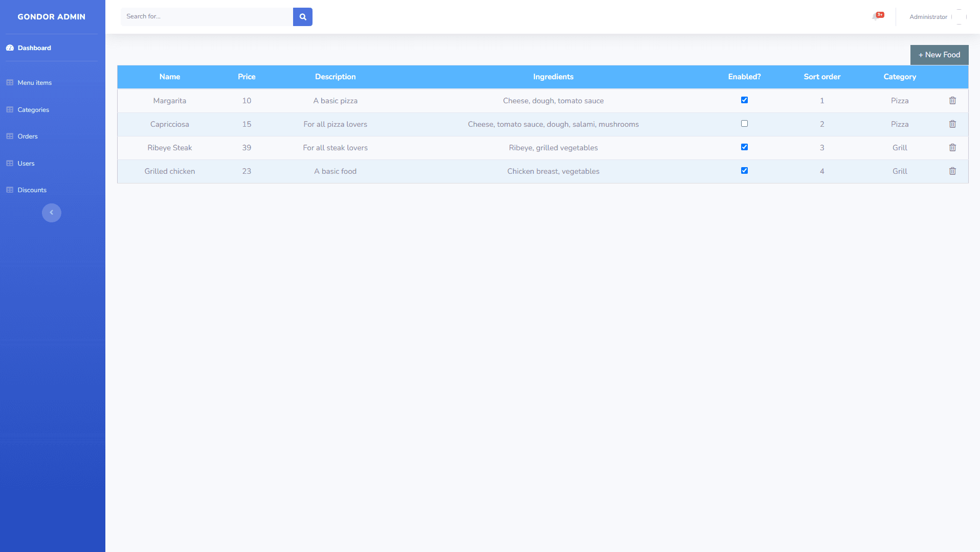Remove Ribeye Steak using trash icon
The image size is (980, 552).
[952, 148]
